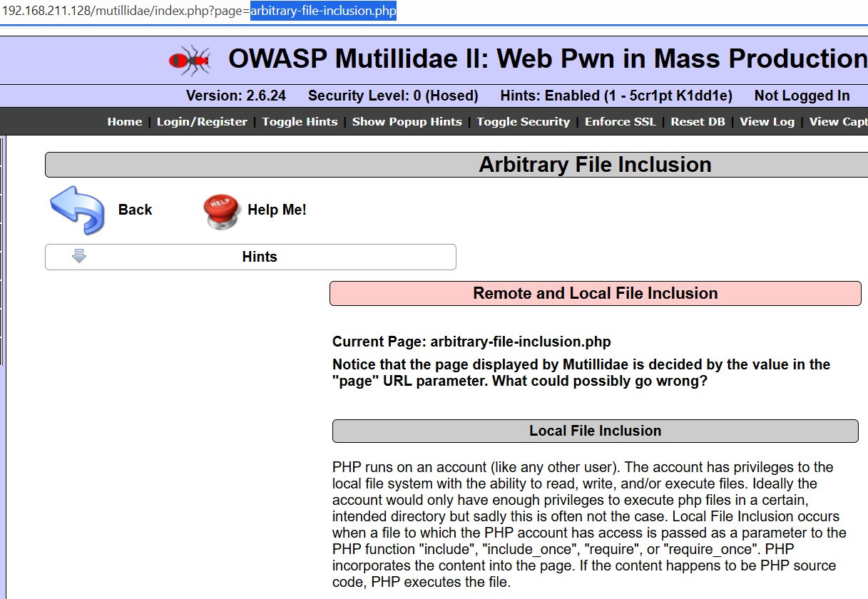Click the Arbitrary File Inclusion title bar
This screenshot has width=868, height=599.
[595, 165]
